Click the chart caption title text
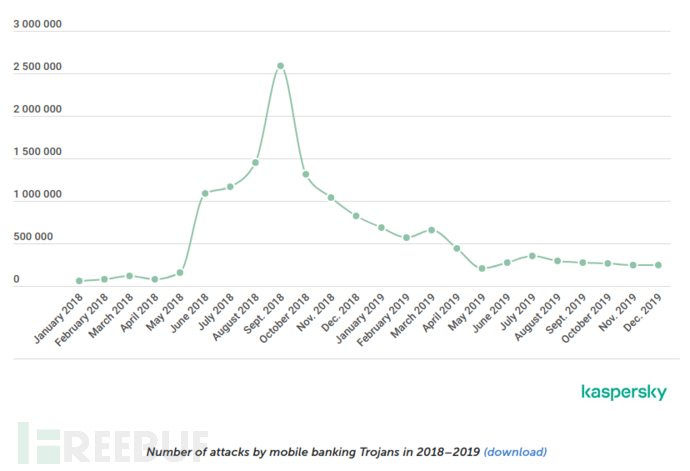This screenshot has height=471, width=690. 311,452
